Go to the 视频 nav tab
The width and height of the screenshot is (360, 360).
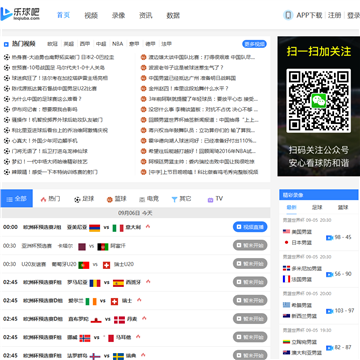click(91, 15)
